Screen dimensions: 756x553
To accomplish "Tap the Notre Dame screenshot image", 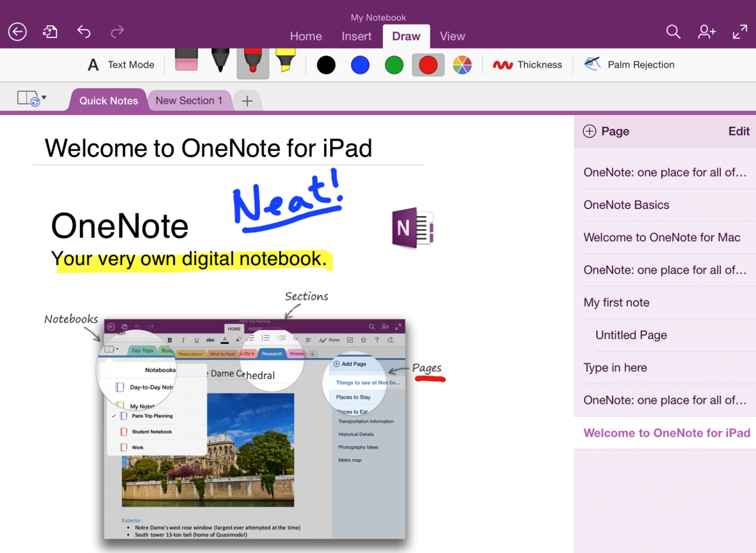I will [254, 429].
